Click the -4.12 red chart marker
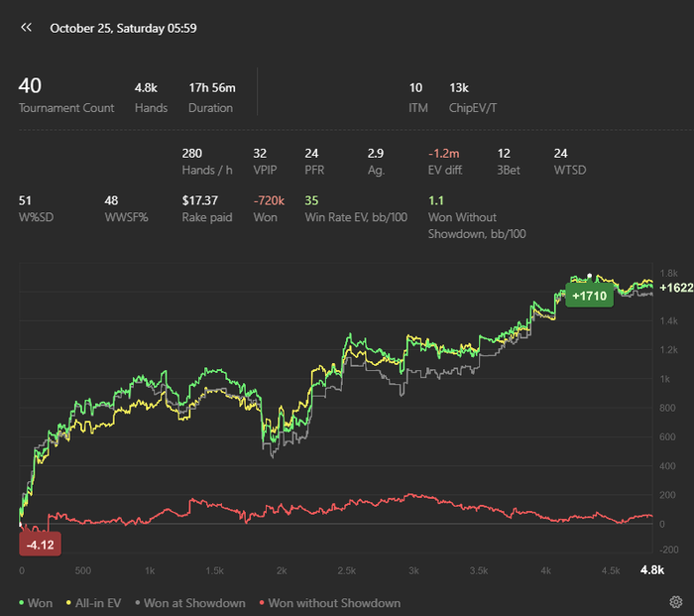The height and width of the screenshot is (616, 694). [x=41, y=545]
